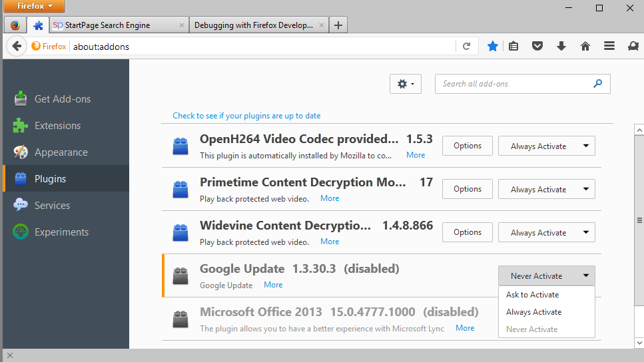Open the Pocket icon in toolbar
Viewport: 644px width, 362px height.
coord(537,46)
